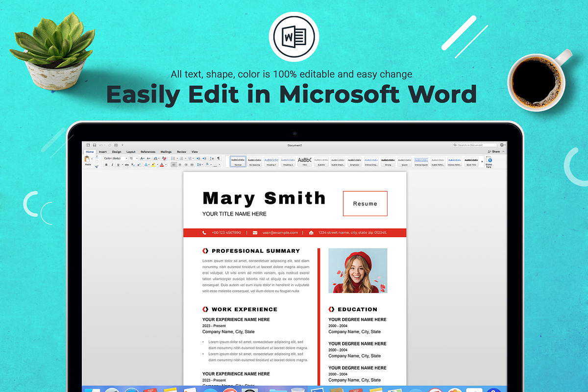Click the borders icon
588x392 pixels.
coord(215,165)
